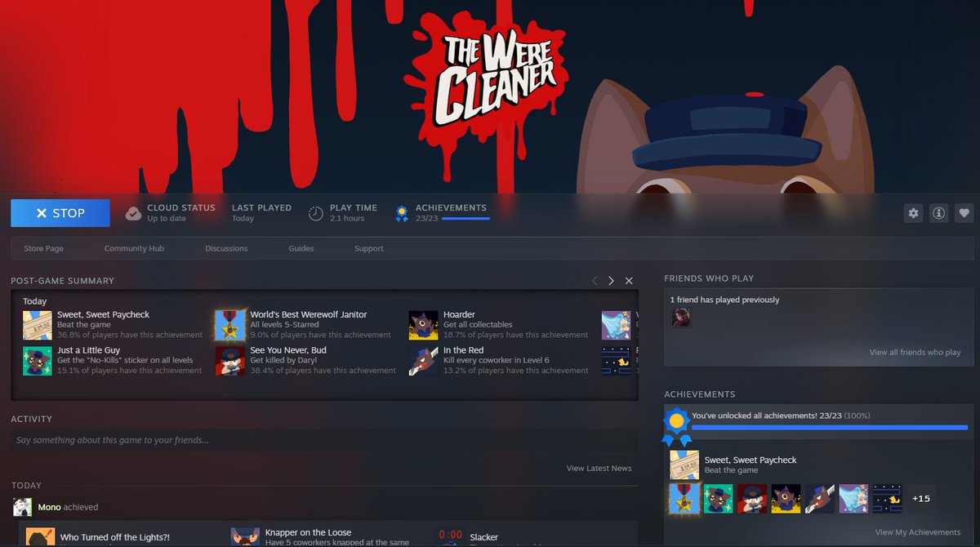Click Sweet, Sweet Paycheck icon in post-game summary
980x547 pixels.
pyautogui.click(x=38, y=325)
